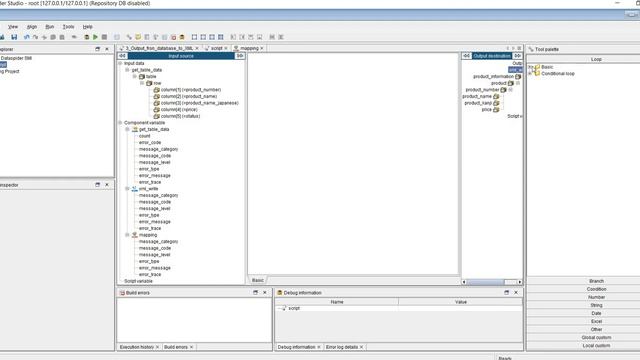This screenshot has height=360, width=640.
Task: Open the Date palette category
Action: [596, 313]
